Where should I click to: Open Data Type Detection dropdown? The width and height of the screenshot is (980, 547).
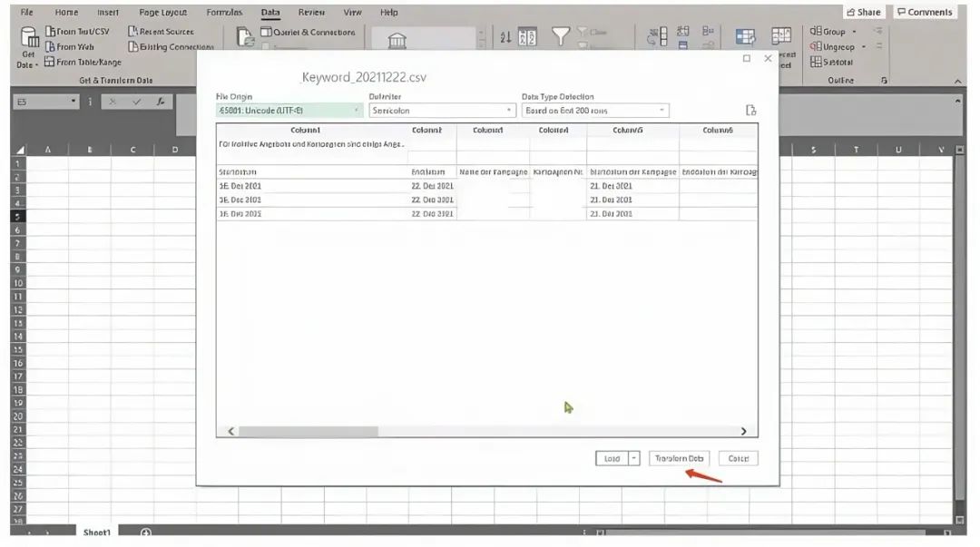click(595, 111)
